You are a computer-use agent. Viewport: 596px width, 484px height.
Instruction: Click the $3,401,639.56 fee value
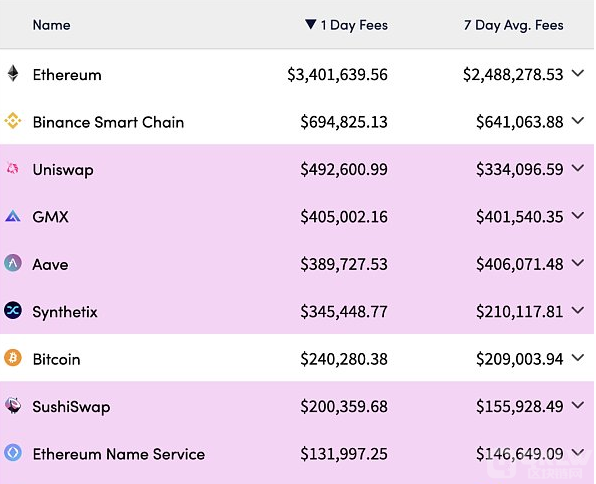pos(337,75)
